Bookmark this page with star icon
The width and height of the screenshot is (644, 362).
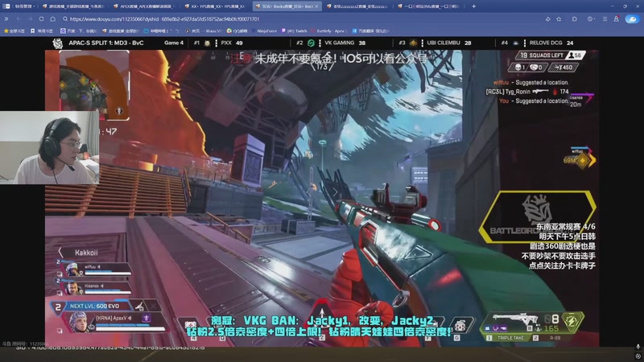[x=559, y=19]
